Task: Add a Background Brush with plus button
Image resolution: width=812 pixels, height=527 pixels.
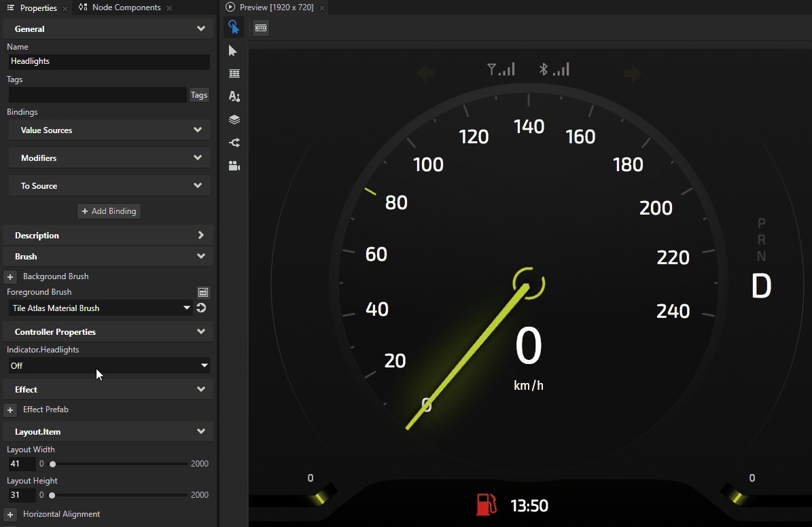Action: (10, 277)
